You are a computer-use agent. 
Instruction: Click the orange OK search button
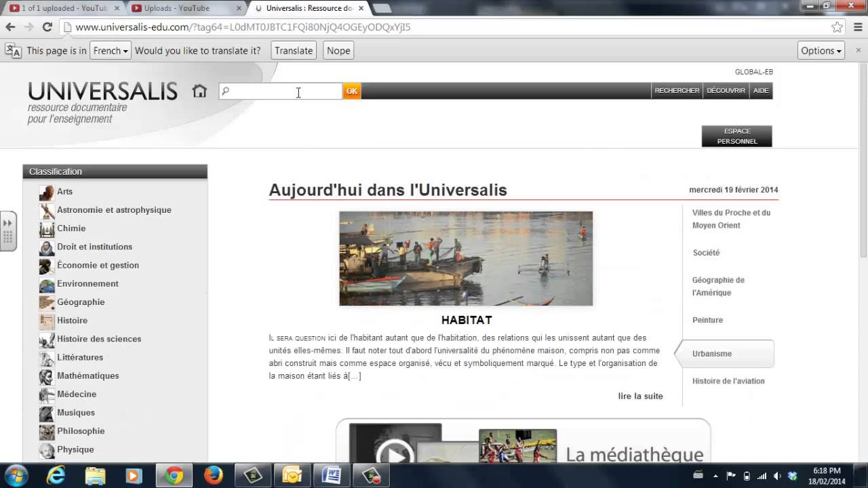(351, 91)
